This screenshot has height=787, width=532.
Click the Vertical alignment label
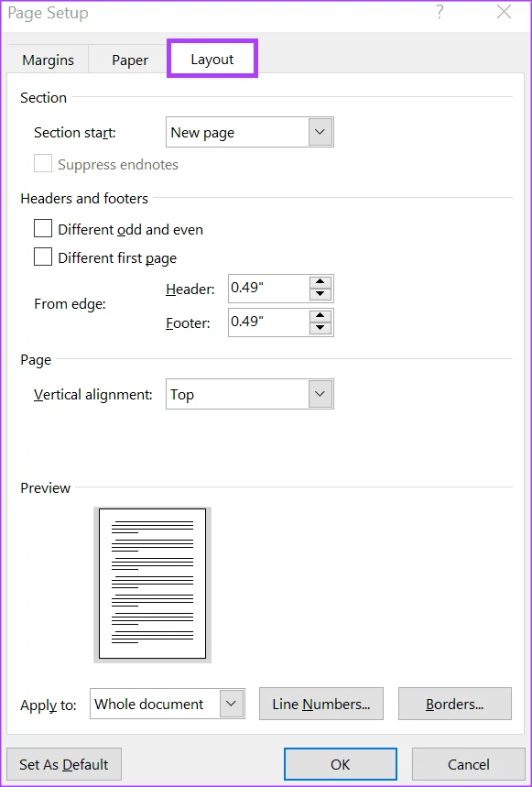pos(92,395)
